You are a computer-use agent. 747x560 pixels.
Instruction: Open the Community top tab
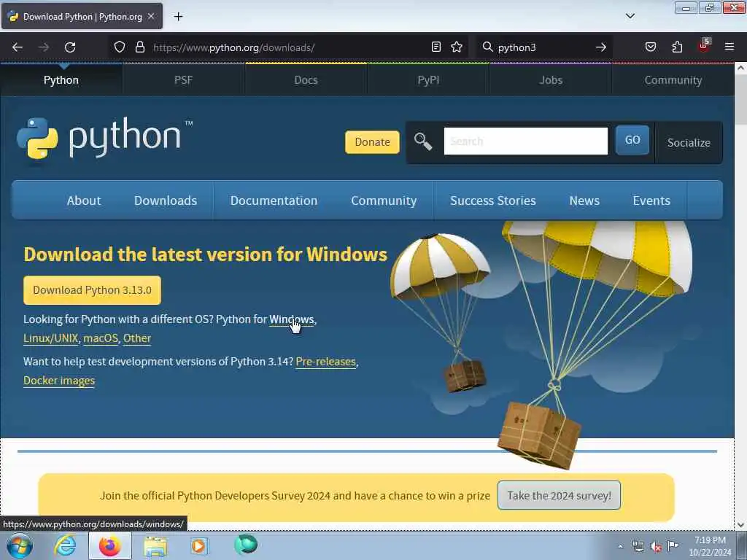pos(673,80)
